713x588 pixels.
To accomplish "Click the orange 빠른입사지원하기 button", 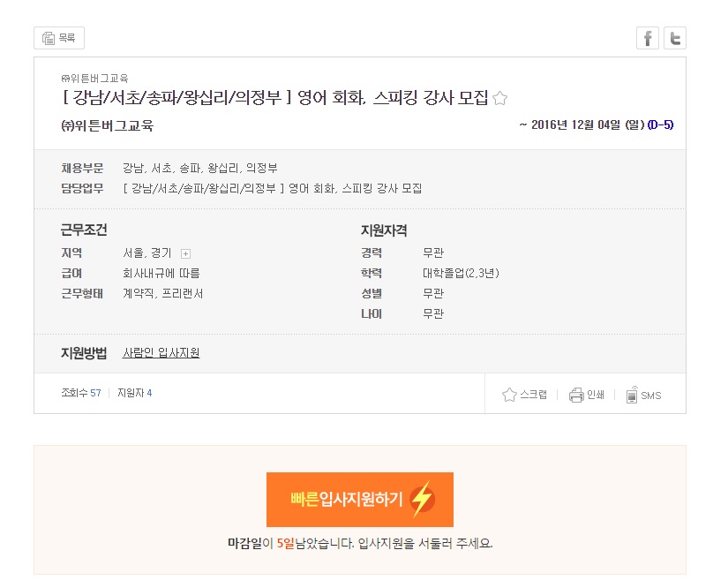I will point(360,499).
